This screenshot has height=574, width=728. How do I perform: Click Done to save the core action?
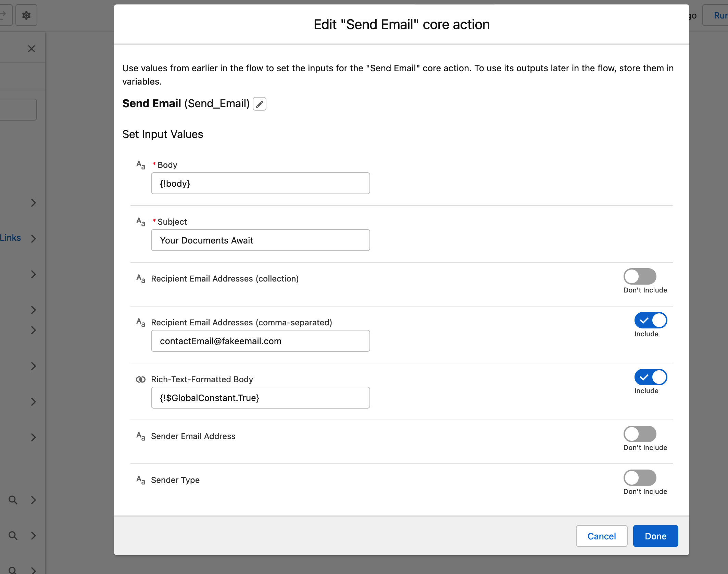click(655, 536)
